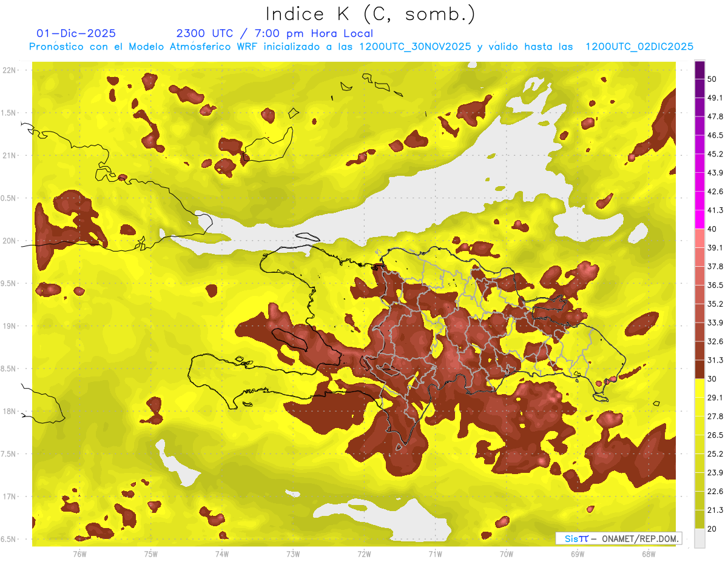This screenshot has width=728, height=562.
Task: Click the legend value '26.5'
Action: point(715,435)
